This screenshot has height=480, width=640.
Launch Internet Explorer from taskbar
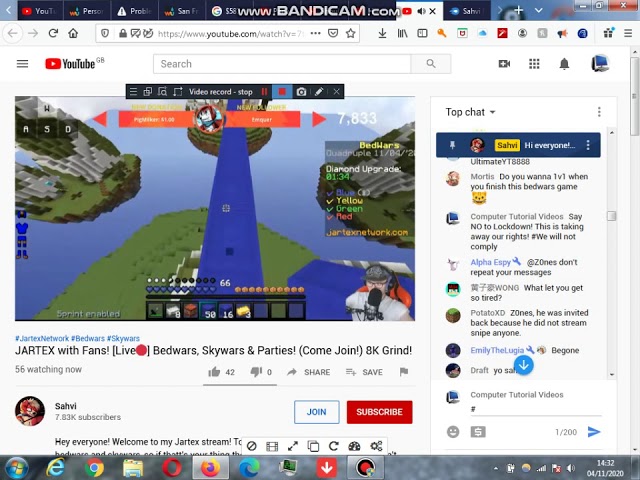[x=56, y=467]
